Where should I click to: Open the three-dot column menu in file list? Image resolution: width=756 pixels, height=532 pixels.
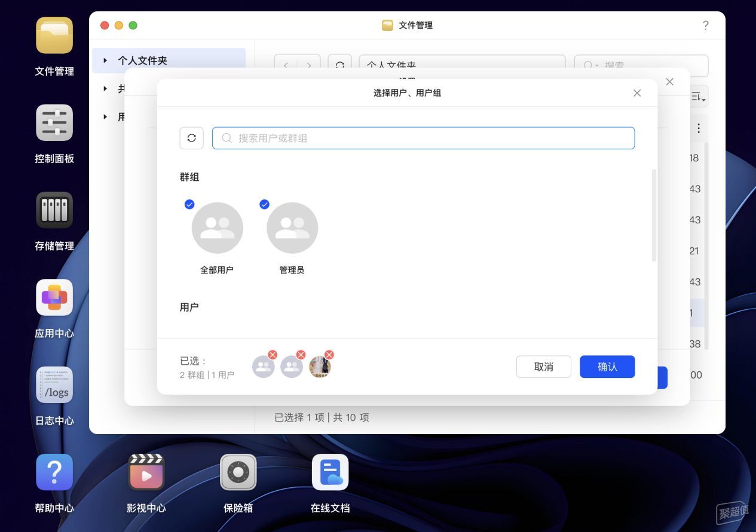click(698, 128)
